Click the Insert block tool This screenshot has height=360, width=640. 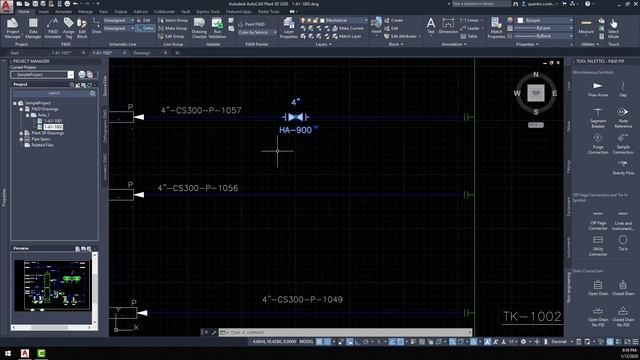pos(376,25)
